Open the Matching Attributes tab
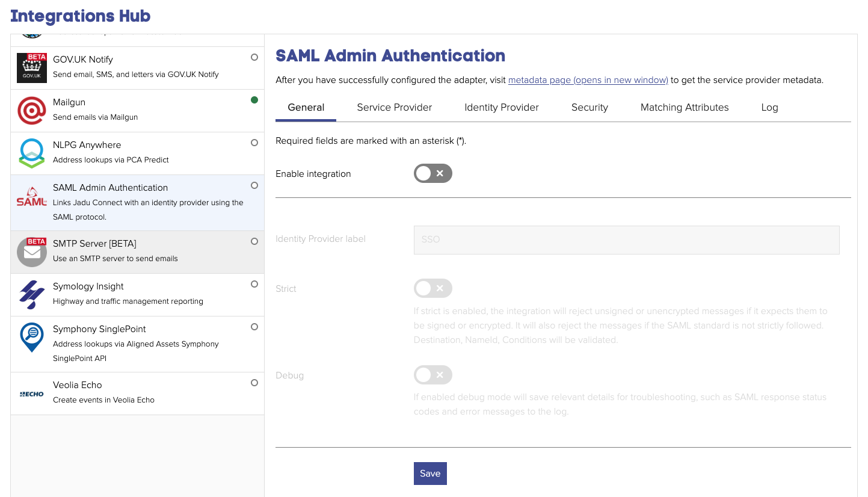This screenshot has height=497, width=868. (x=685, y=107)
